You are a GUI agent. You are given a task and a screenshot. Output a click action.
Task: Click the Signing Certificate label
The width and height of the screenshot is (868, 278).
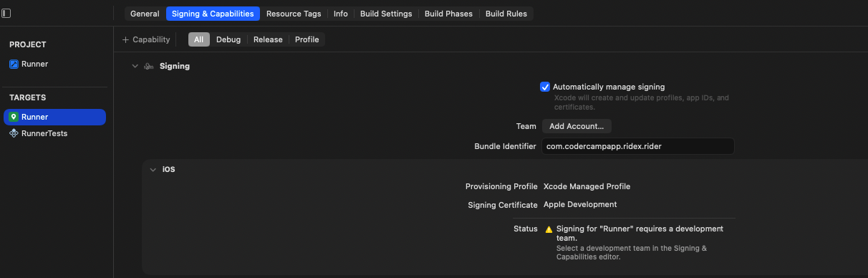pyautogui.click(x=503, y=205)
